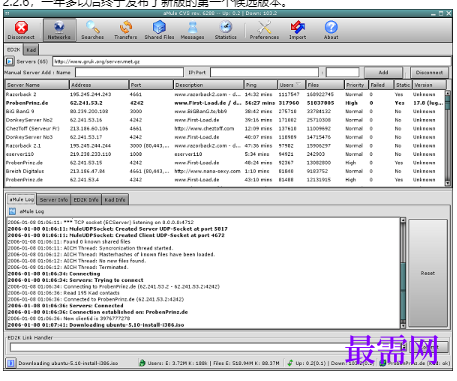The width and height of the screenshot is (457, 381).
Task: Click the IP:Port address field
Action: point(264,72)
